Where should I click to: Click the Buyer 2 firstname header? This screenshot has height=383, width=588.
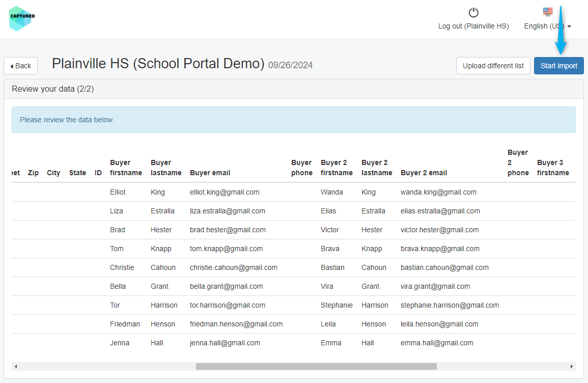(x=337, y=168)
